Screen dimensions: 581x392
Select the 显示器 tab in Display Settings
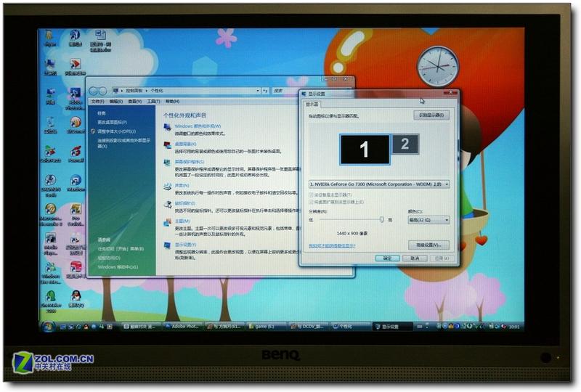click(312, 105)
